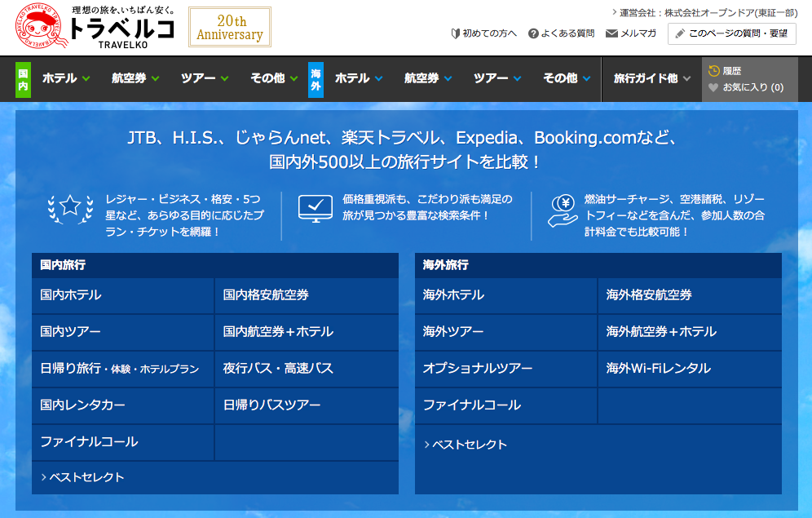Viewport: 812px width, 518px height.
Task: Expand domestic ホテル menu with green arrow
Action: click(66, 78)
